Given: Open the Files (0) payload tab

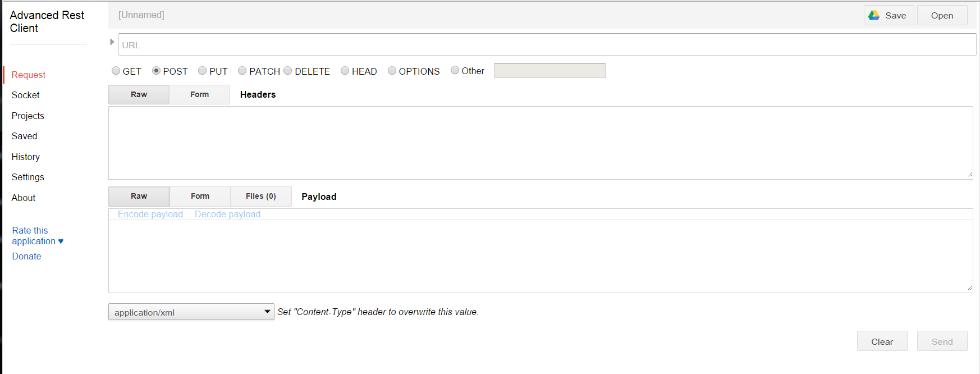Looking at the screenshot, I should pyautogui.click(x=260, y=197).
